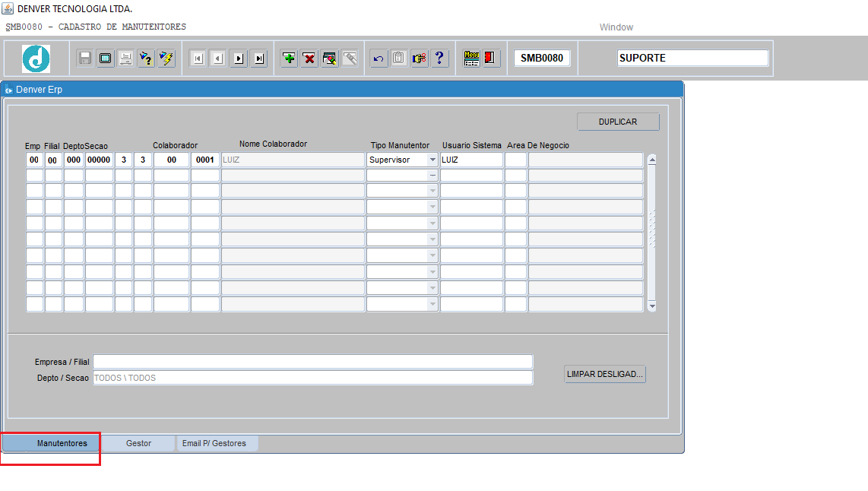Screen dimensions: 868x491
Task: Click the DUPLICAR button
Action: coord(618,122)
